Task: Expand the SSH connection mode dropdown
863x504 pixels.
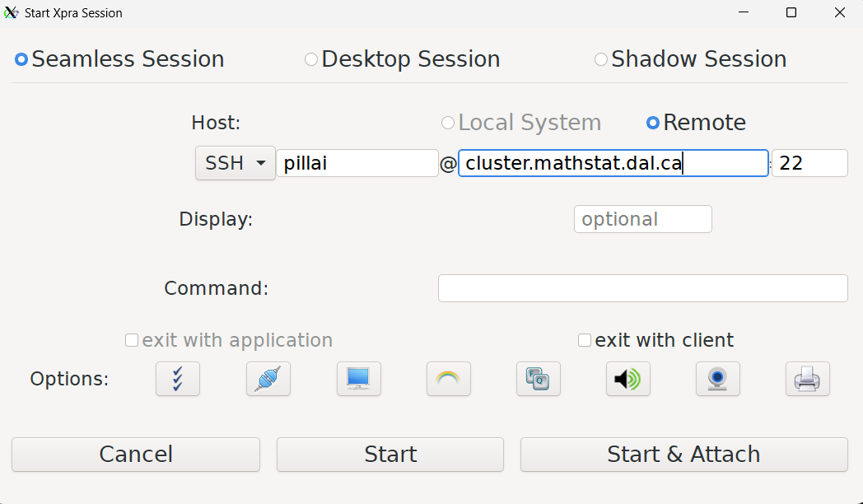Action: pyautogui.click(x=235, y=163)
